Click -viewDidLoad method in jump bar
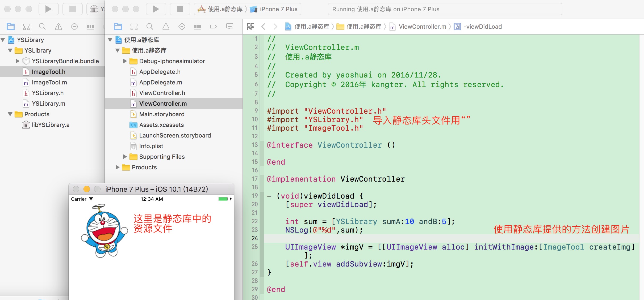644x300 pixels. tap(478, 27)
